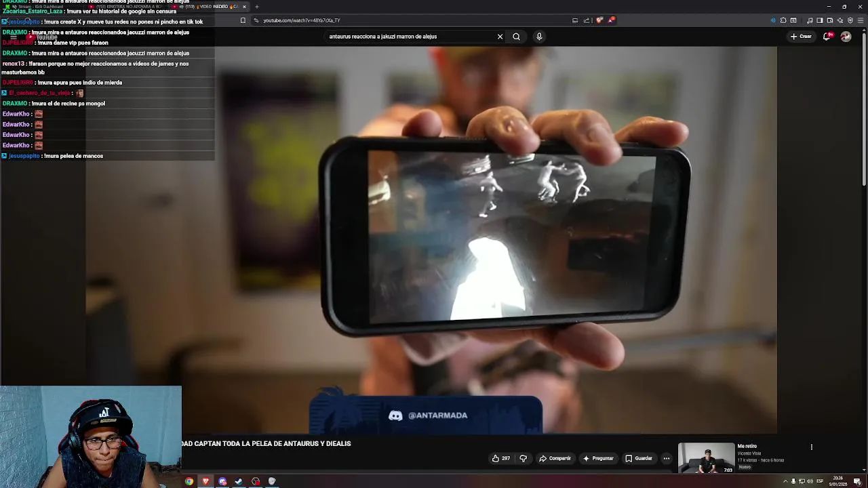
Task: Clear the YouTube search text
Action: [x=500, y=37]
